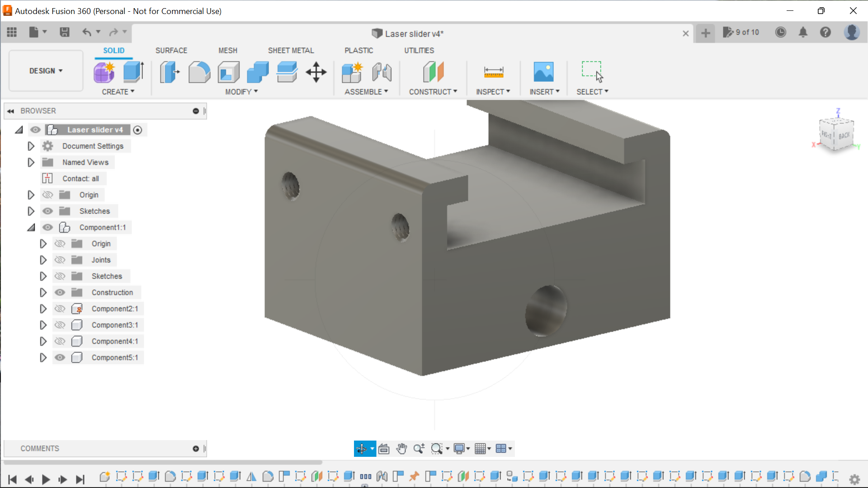The height and width of the screenshot is (488, 868).
Task: Close the Laser slider v4 document tab
Action: [686, 33]
